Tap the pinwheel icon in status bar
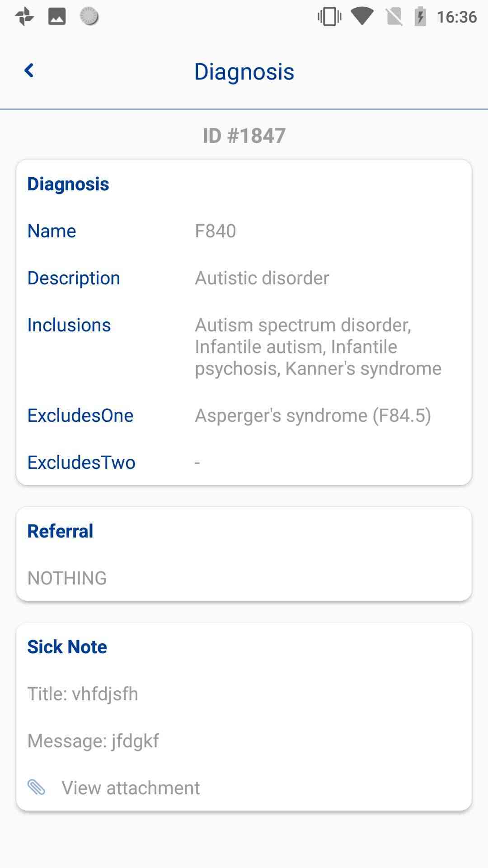488x868 pixels. (24, 17)
